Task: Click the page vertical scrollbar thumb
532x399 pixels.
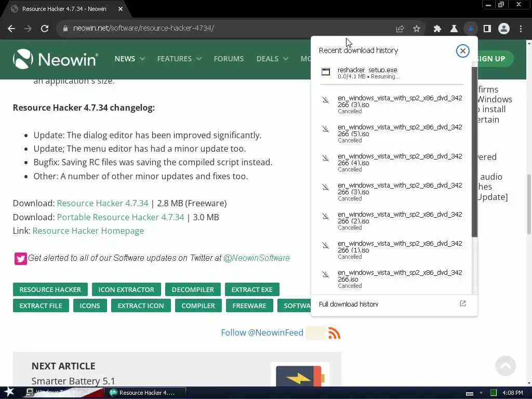Action: click(x=529, y=204)
